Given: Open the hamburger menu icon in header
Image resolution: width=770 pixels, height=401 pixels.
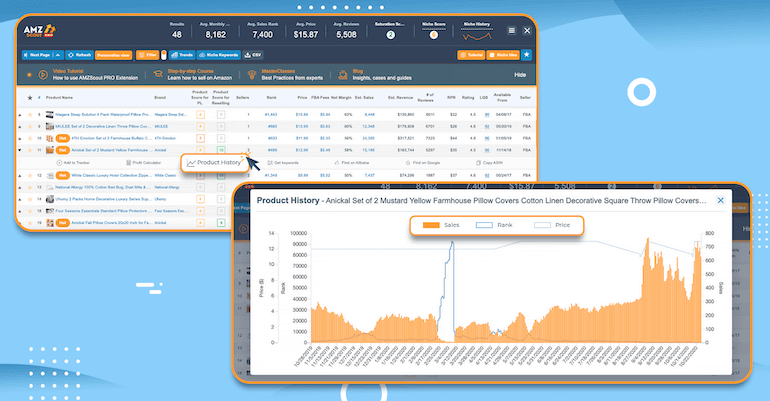Looking at the screenshot, I should tap(511, 30).
